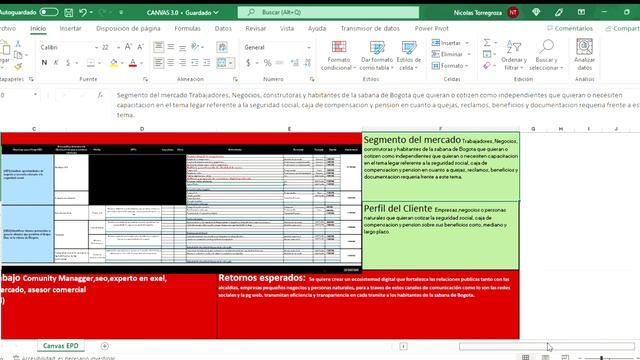Viewport: 640px width, 360px height.
Task: Open the Datos tab
Action: point(223,29)
